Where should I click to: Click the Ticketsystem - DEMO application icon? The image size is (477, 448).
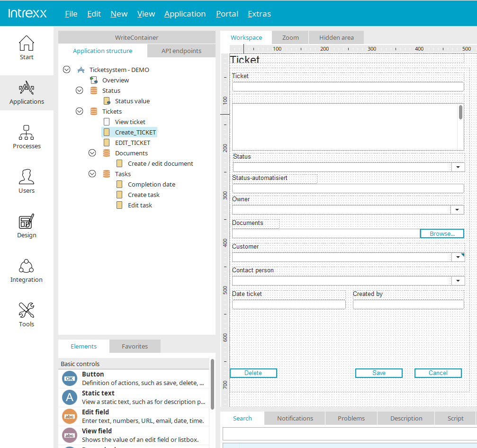[x=81, y=70]
